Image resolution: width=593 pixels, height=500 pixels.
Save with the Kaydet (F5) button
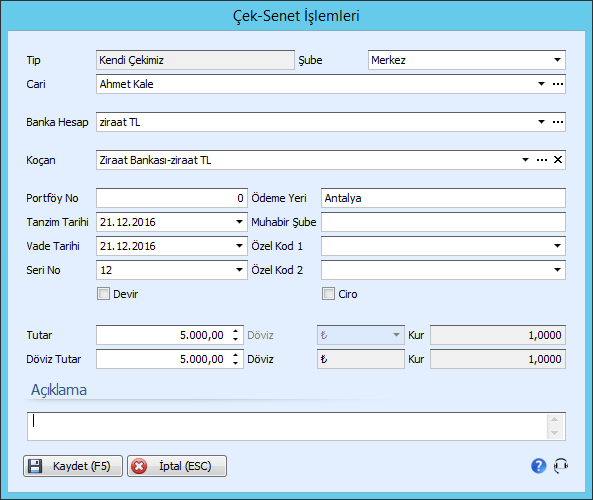73,466
